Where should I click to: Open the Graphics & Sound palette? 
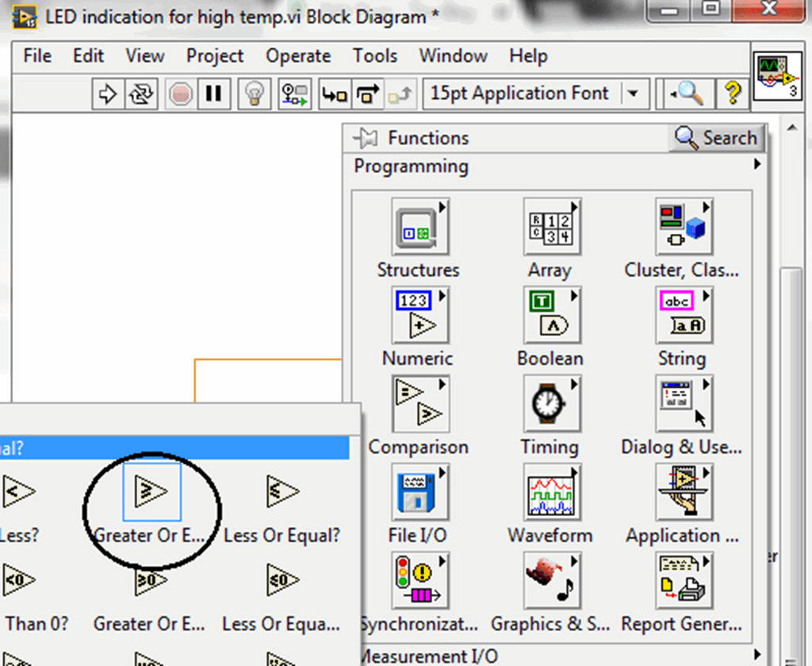(550, 580)
